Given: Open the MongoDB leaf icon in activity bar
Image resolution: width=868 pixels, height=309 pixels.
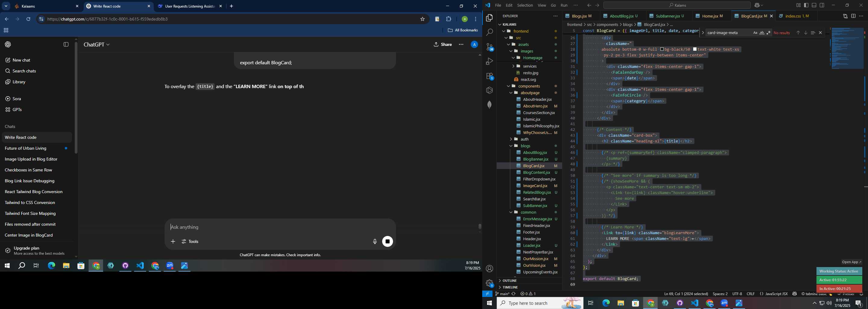Looking at the screenshot, I should click(489, 105).
